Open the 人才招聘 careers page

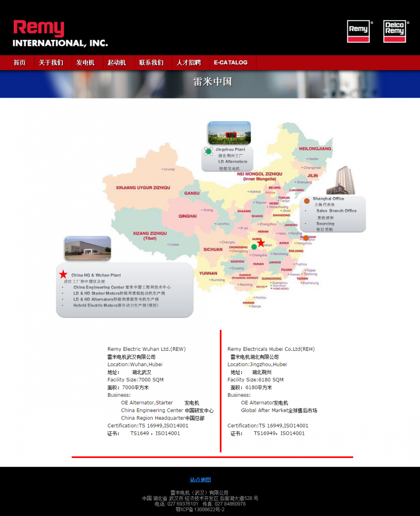coord(189,63)
